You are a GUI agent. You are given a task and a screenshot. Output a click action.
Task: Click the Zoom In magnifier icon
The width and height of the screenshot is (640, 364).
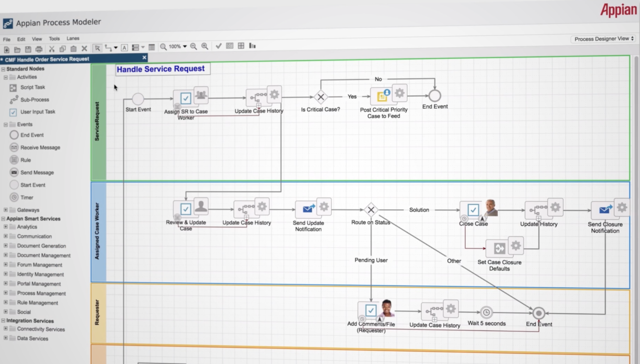point(204,46)
